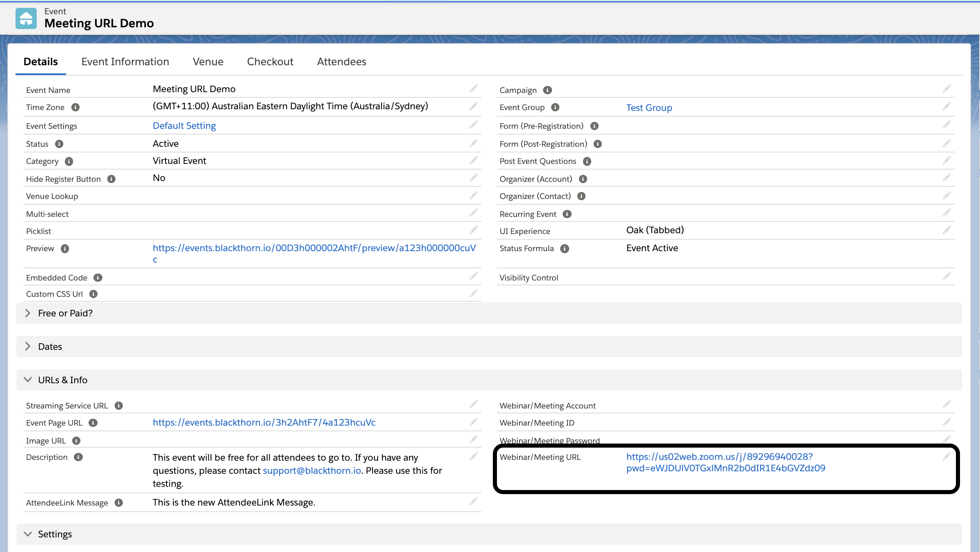Edit the Event Name field pencil icon
The image size is (980, 552).
tap(473, 89)
